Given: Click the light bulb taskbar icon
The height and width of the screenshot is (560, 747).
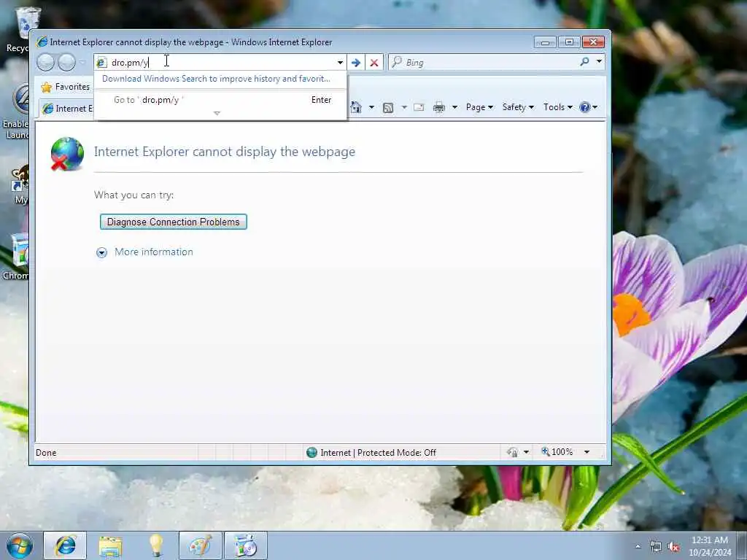Looking at the screenshot, I should 156,545.
